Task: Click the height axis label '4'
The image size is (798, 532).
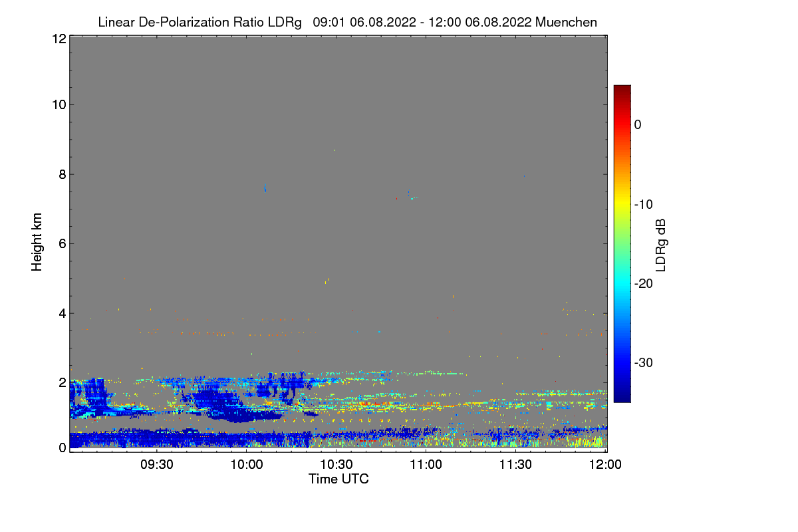Action: [x=61, y=313]
